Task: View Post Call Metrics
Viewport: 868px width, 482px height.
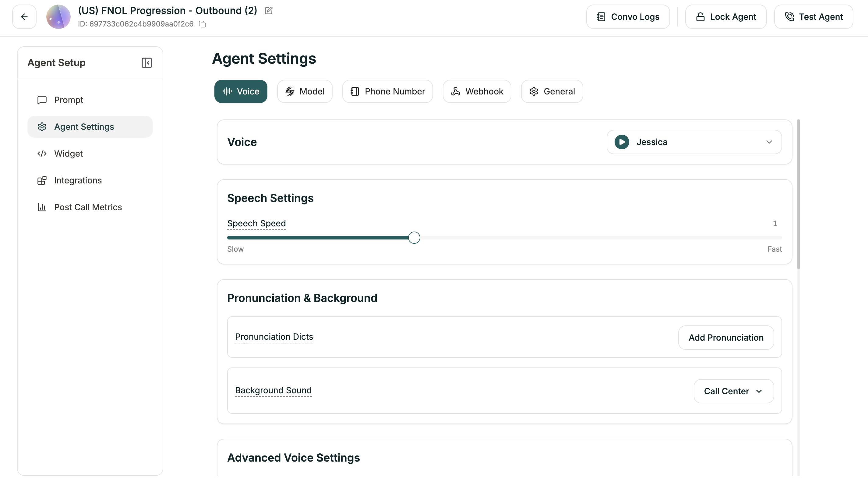Action: [88, 207]
